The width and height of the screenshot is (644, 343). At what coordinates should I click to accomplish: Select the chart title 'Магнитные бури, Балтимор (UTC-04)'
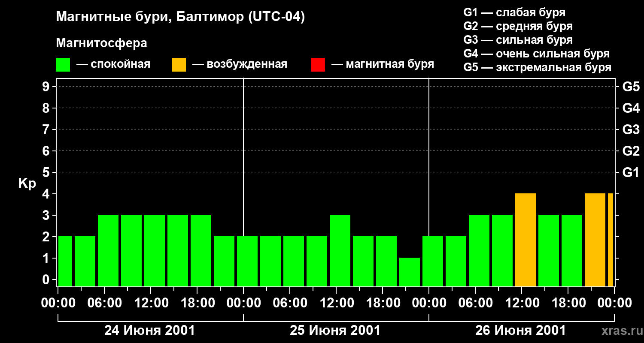pos(180,18)
